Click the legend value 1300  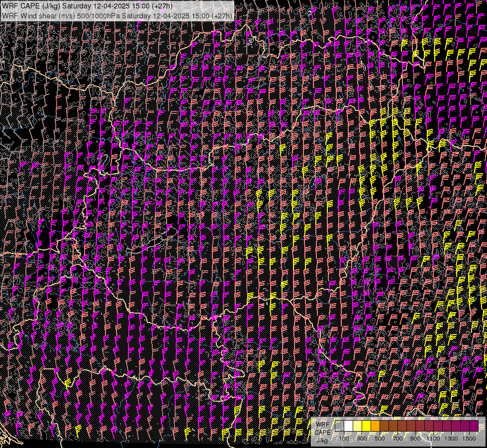click(451, 439)
